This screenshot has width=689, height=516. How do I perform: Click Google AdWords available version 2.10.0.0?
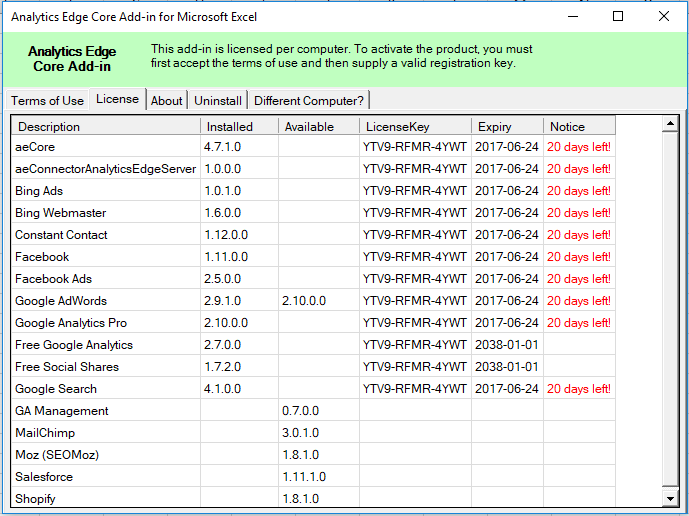tap(319, 301)
